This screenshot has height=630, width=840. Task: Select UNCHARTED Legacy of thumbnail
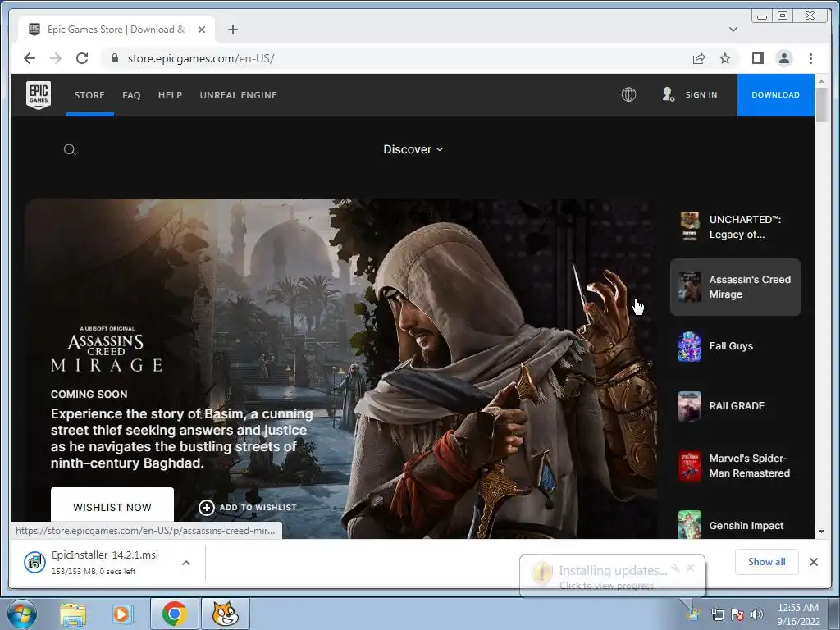pyautogui.click(x=689, y=226)
